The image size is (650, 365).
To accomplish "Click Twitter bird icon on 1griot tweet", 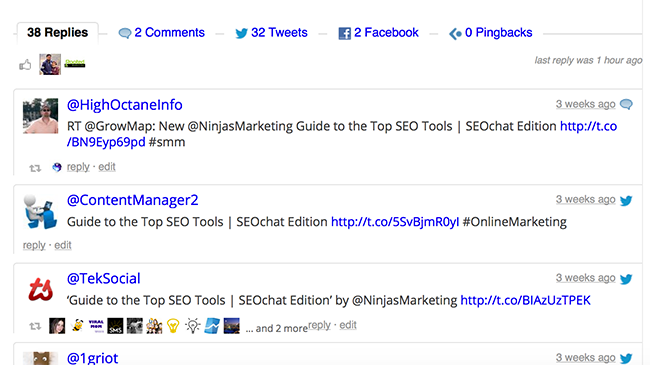I will click(x=626, y=358).
